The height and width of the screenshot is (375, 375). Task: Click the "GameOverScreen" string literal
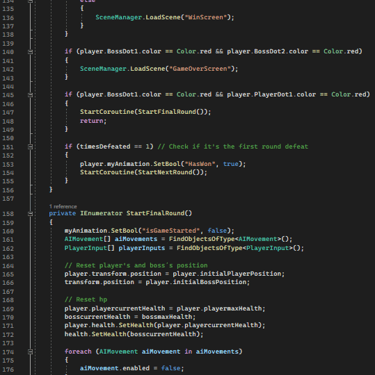[200, 69]
